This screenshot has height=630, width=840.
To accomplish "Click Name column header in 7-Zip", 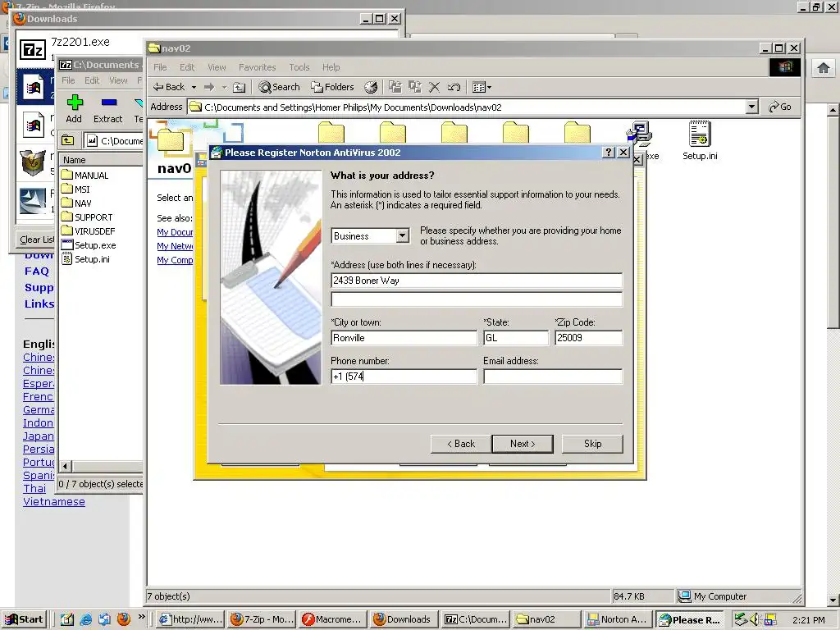I will [101, 160].
